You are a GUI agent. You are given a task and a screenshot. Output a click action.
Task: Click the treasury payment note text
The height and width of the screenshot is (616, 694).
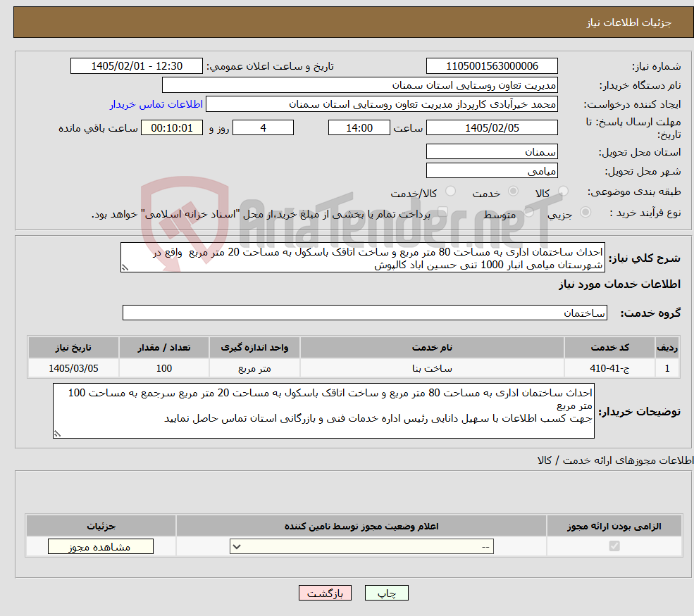[261, 215]
